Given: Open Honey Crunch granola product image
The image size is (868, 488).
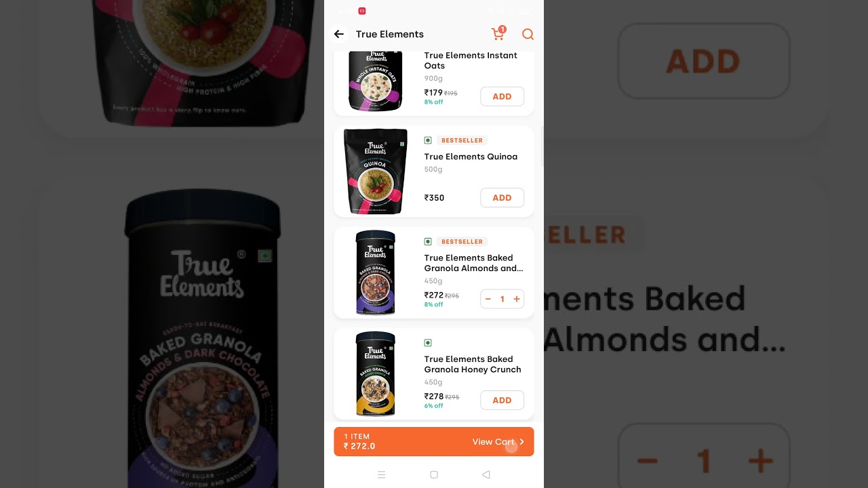Looking at the screenshot, I should tap(376, 373).
